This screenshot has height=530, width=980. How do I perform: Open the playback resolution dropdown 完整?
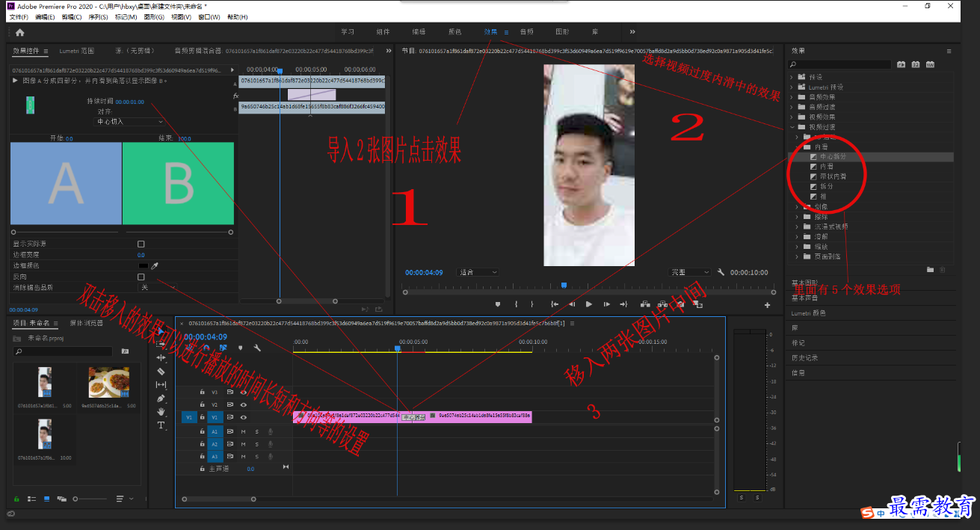pyautogui.click(x=689, y=273)
